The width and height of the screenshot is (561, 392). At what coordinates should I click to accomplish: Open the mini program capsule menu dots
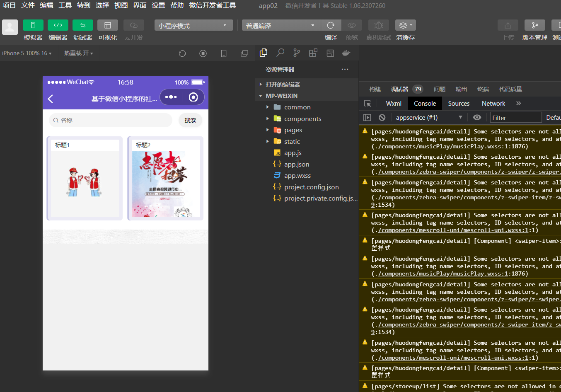[171, 97]
